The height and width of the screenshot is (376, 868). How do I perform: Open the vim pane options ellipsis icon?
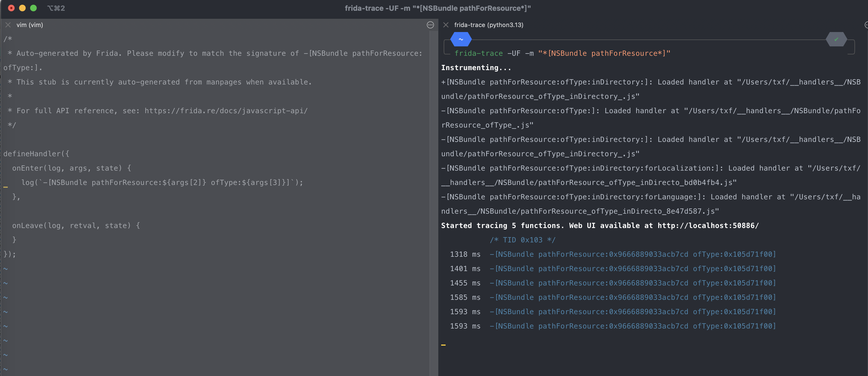tap(430, 25)
